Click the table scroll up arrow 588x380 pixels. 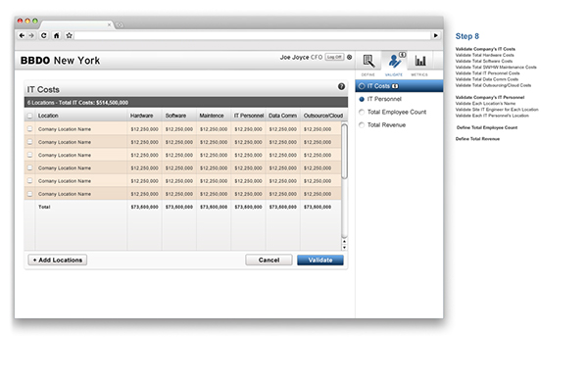(x=345, y=242)
